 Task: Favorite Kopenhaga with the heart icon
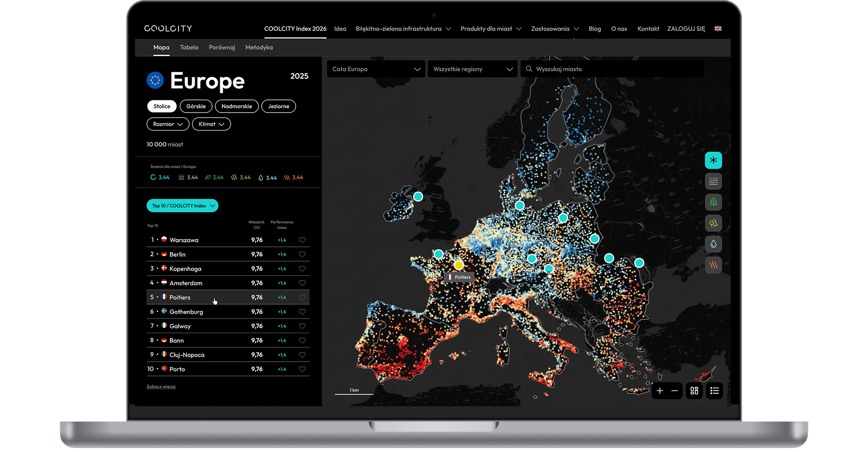click(x=302, y=268)
